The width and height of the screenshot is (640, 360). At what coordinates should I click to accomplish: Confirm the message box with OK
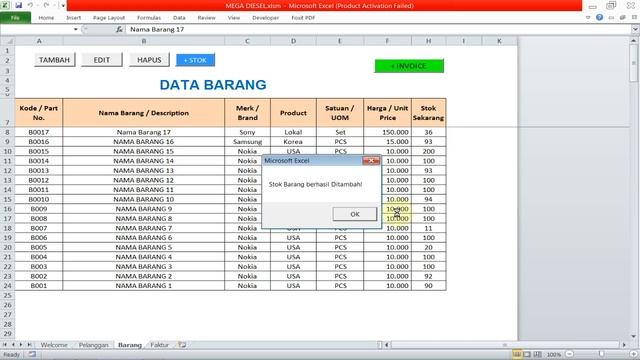tap(355, 214)
